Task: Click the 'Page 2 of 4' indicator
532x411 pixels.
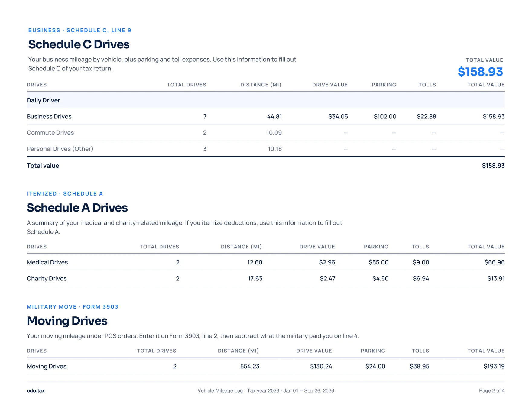Action: click(x=492, y=391)
